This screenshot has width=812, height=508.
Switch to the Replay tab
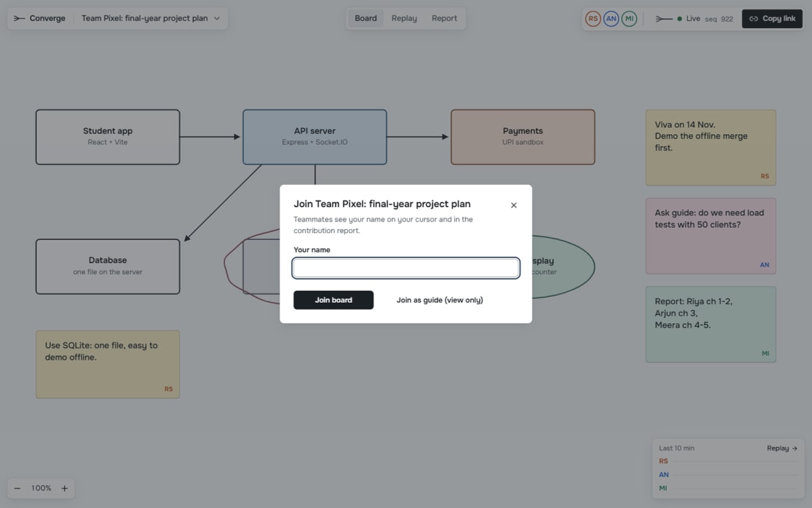[x=404, y=18]
